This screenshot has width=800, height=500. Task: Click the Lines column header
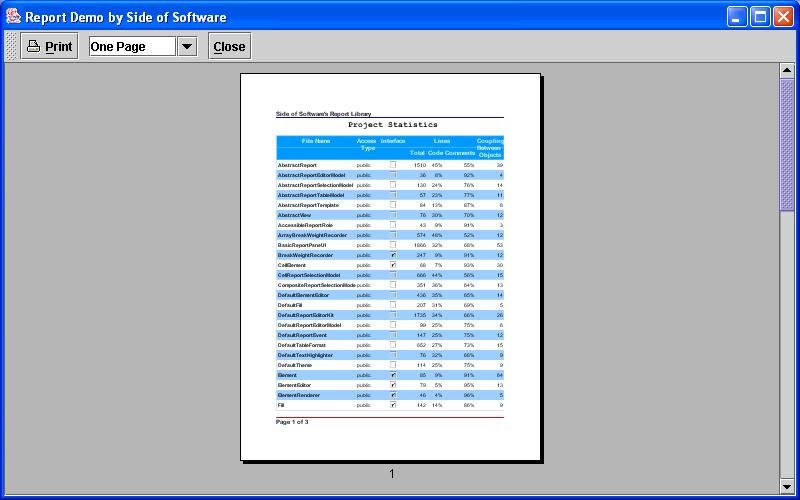coord(442,141)
